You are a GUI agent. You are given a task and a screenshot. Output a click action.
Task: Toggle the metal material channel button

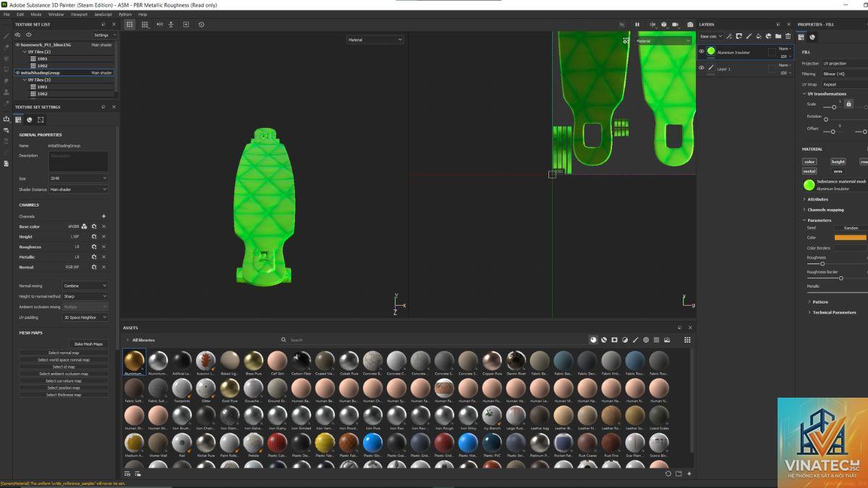tap(809, 171)
